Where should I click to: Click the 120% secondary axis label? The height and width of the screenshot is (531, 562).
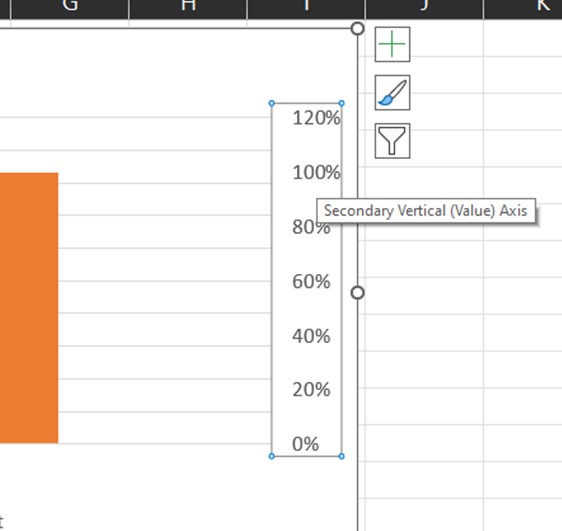pyautogui.click(x=316, y=118)
